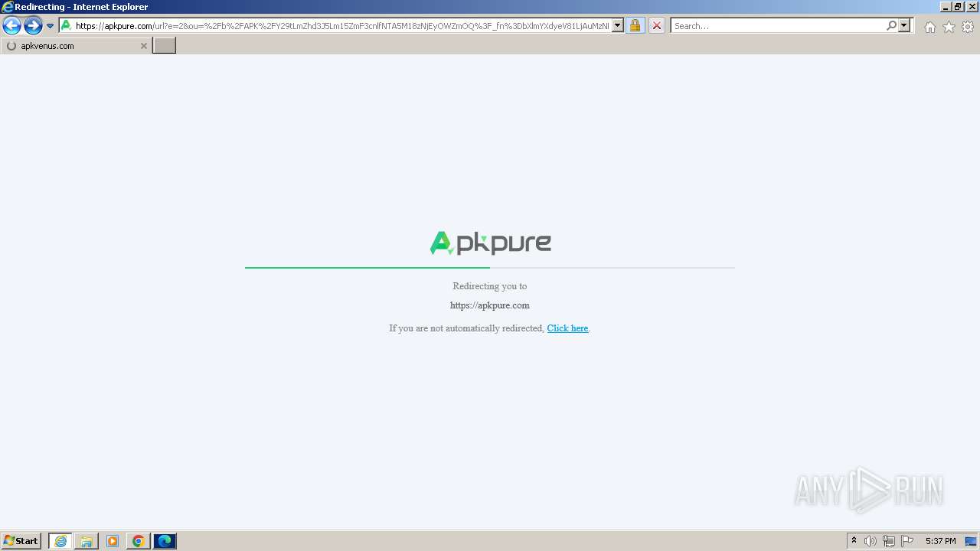Click into the Search box
The width and height of the screenshot is (980, 551).
[778, 25]
